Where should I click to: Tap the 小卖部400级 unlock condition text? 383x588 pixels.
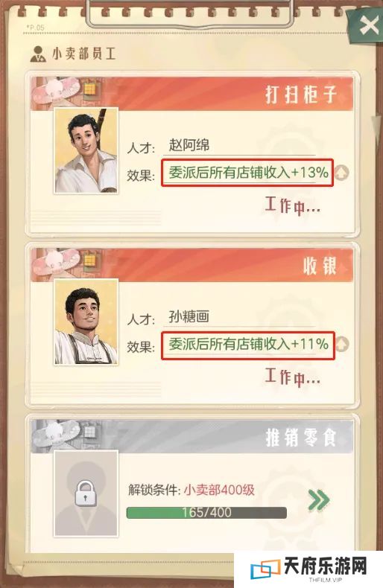219,490
